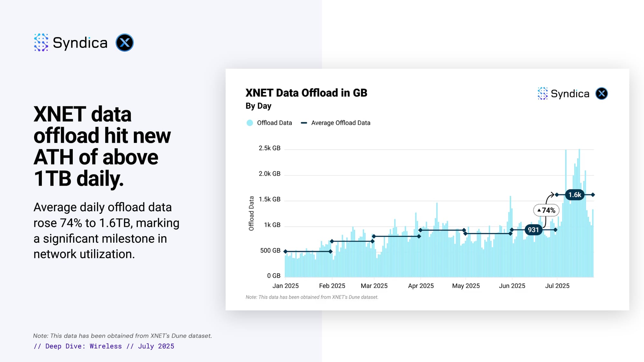Toggle the Average Offload Data legend text
Screen dimensions: 644x362
(x=341, y=123)
